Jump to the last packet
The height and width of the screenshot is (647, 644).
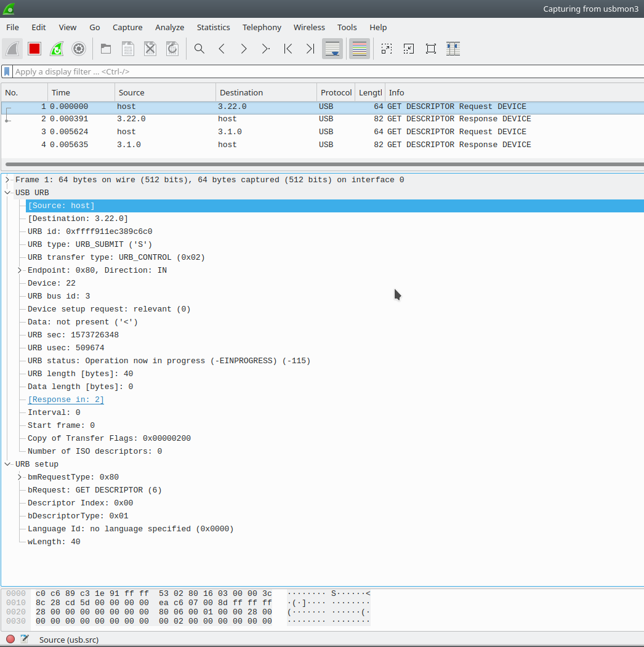pos(310,49)
